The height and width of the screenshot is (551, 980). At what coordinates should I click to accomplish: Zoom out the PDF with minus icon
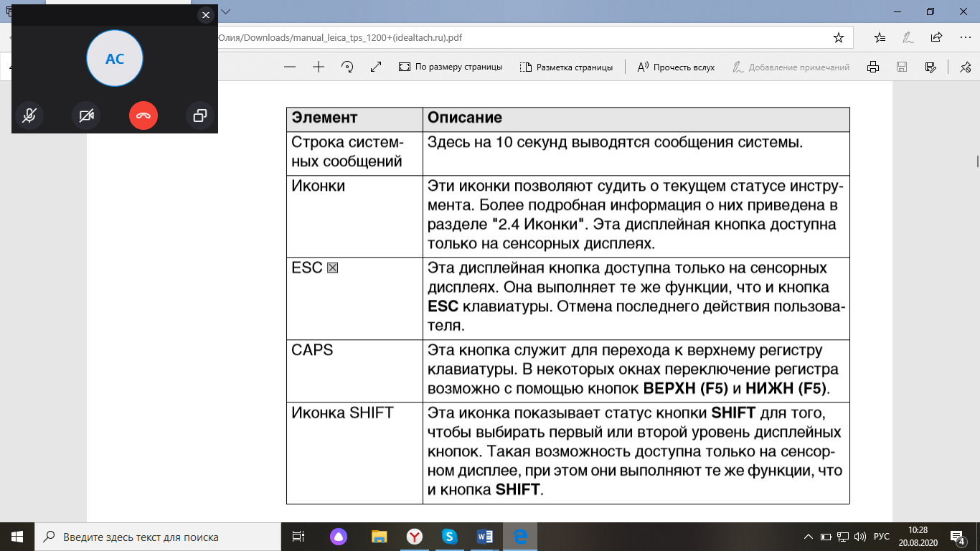(x=290, y=67)
